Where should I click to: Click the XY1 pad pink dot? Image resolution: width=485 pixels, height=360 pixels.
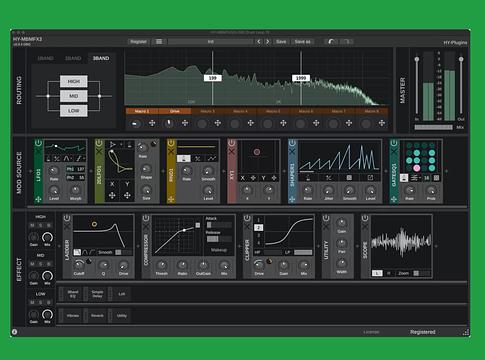[x=257, y=152]
